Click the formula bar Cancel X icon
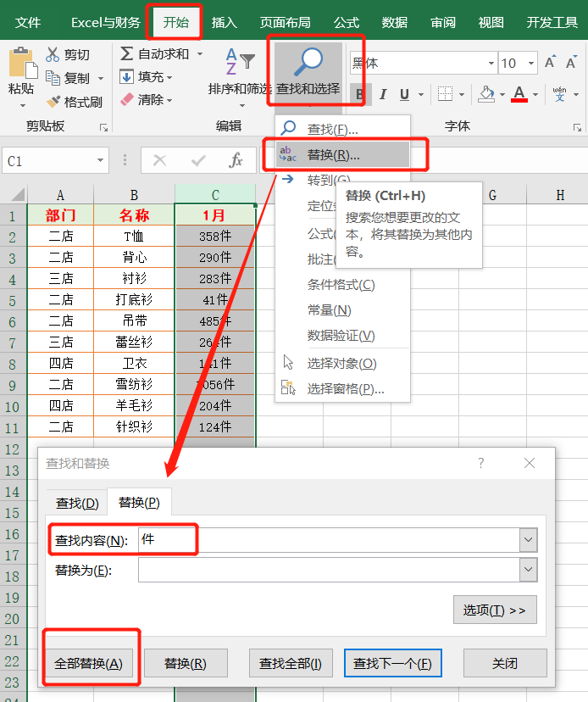The image size is (588, 702). [160, 160]
